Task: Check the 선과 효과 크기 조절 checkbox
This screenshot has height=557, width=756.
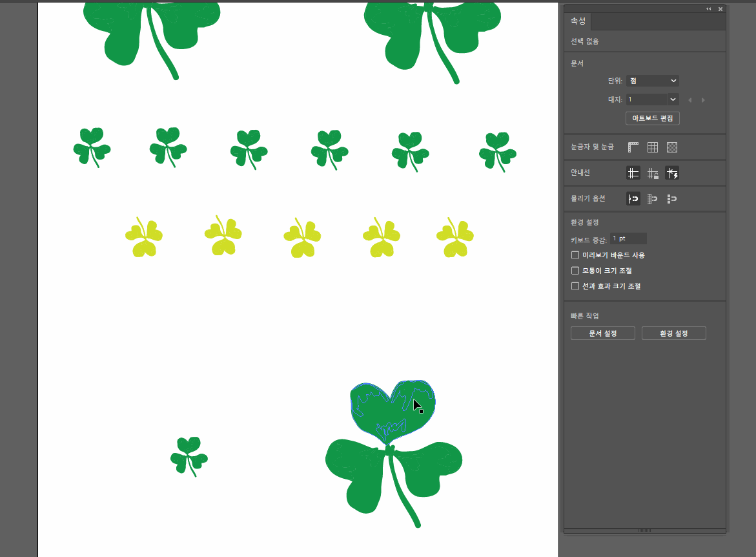Action: click(x=575, y=286)
